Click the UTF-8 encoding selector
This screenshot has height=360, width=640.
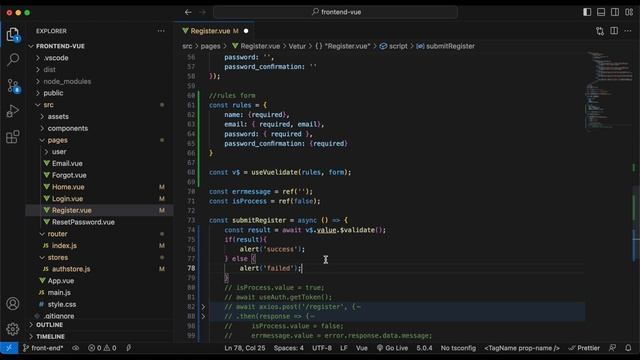[322, 348]
